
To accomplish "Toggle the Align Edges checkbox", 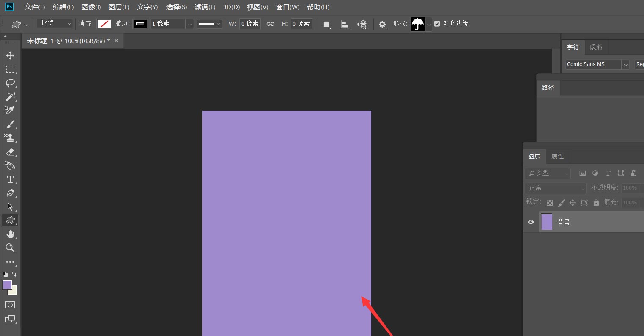I will pos(437,24).
